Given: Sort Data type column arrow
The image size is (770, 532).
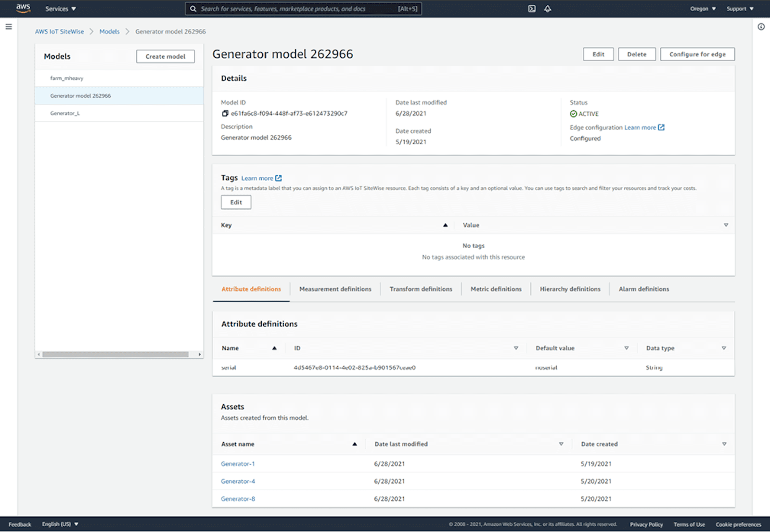Looking at the screenshot, I should point(724,348).
